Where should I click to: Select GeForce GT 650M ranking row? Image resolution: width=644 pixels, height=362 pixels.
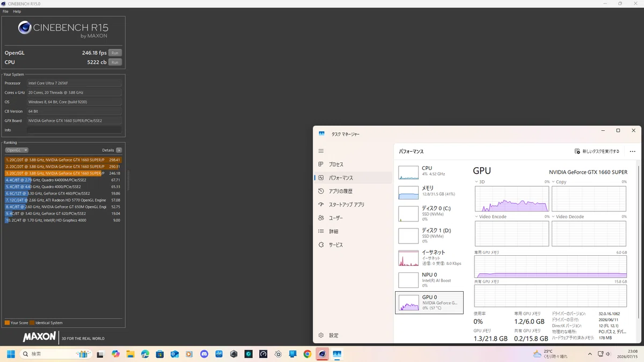[x=63, y=206]
